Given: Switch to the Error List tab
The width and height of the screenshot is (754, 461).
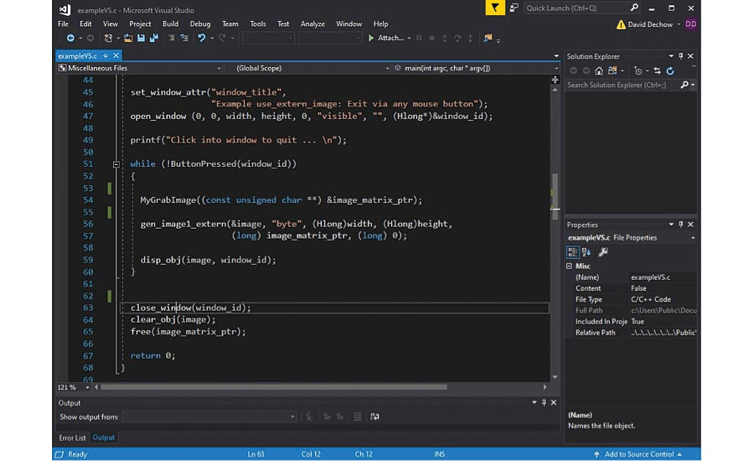Looking at the screenshot, I should point(72,438).
